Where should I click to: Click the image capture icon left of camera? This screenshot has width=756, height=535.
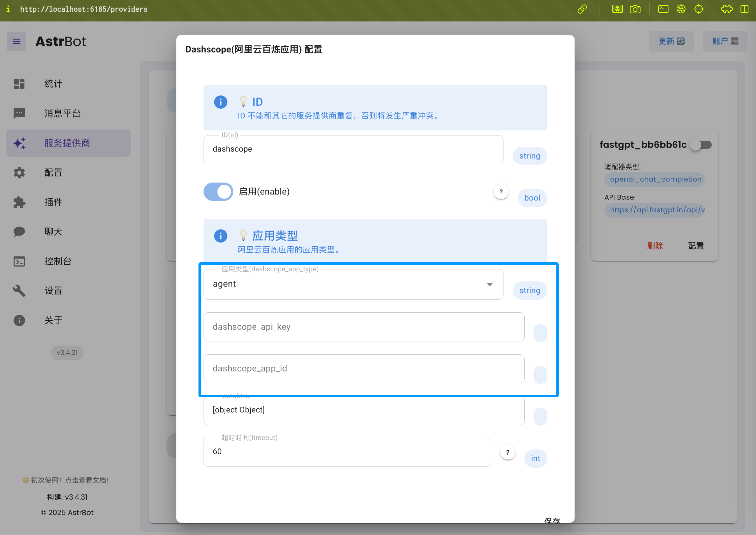(x=617, y=9)
